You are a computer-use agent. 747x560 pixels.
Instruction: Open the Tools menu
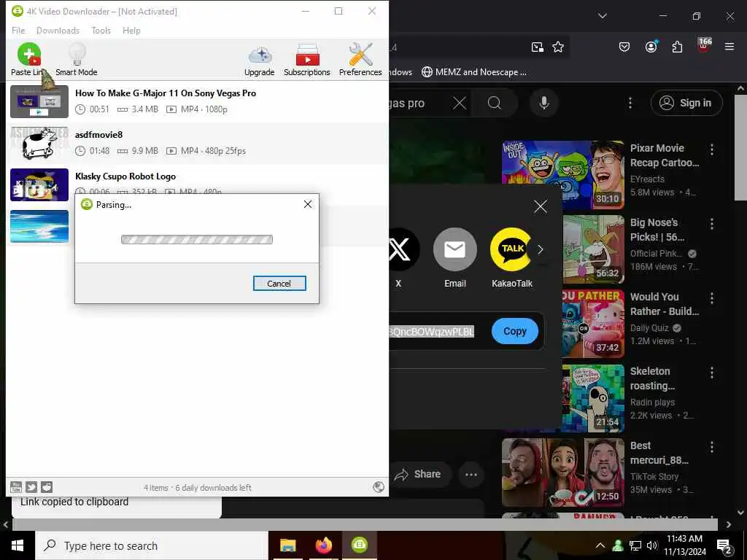(101, 31)
